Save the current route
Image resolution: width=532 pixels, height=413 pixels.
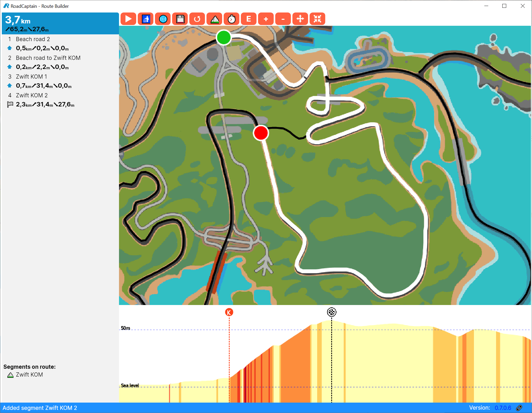tap(180, 18)
